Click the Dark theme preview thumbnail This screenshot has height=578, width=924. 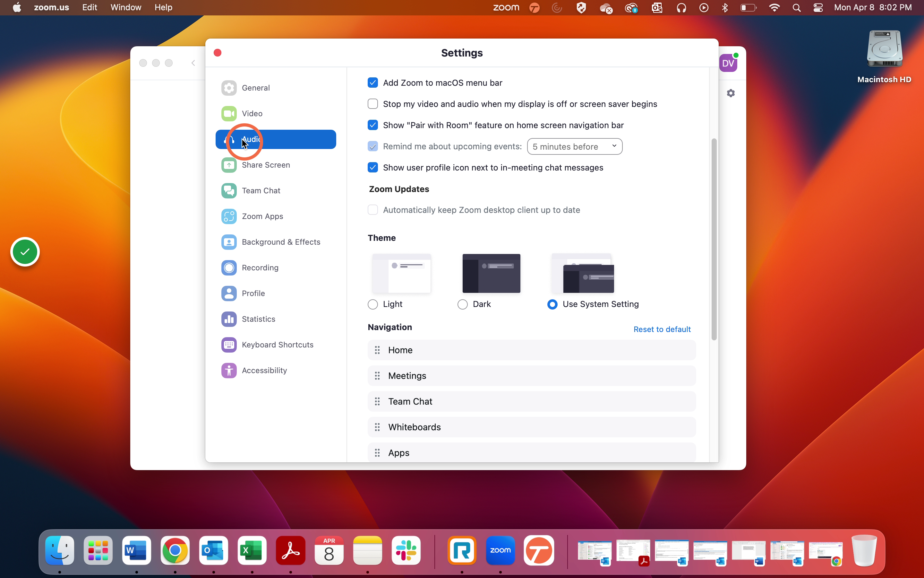tap(492, 273)
